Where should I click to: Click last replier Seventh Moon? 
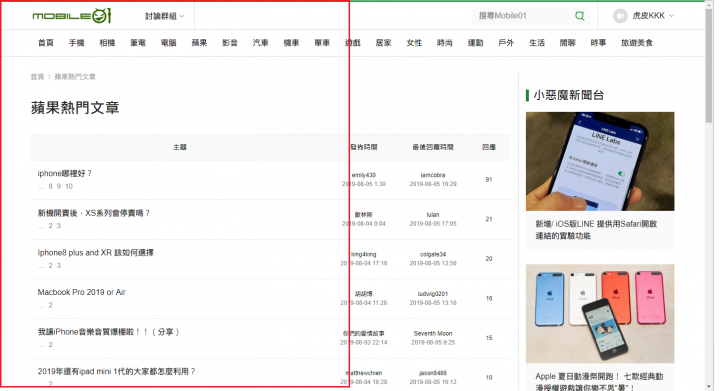click(x=433, y=334)
